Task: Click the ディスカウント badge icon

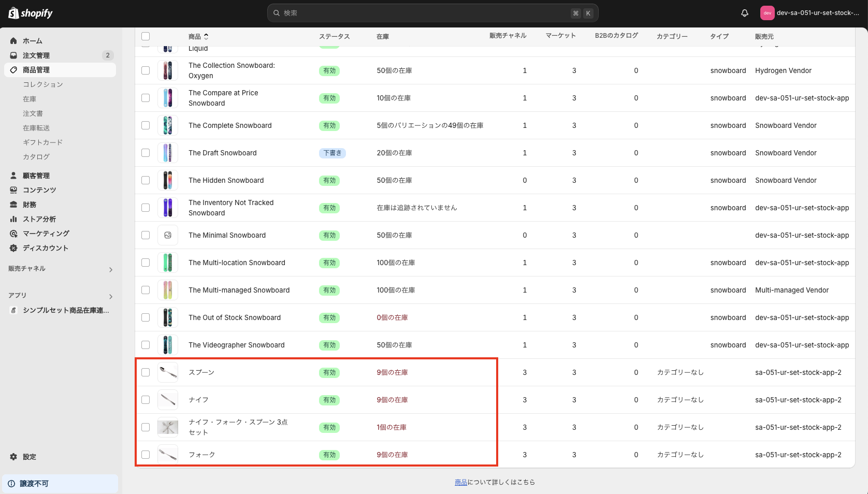Action: pyautogui.click(x=13, y=248)
